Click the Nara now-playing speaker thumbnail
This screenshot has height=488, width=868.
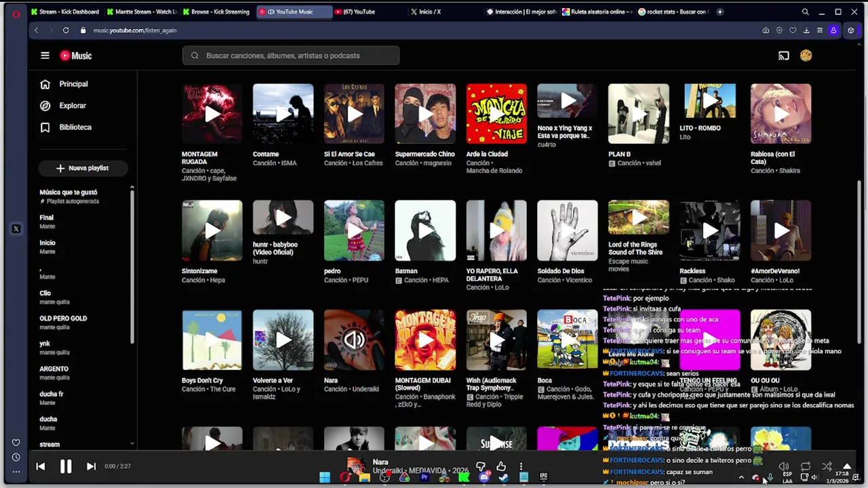(354, 340)
